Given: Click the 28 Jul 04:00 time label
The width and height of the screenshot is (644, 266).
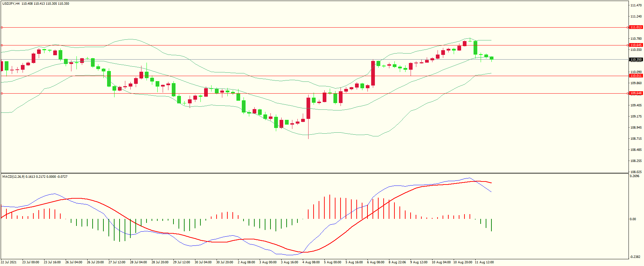Looking at the screenshot, I should click(x=138, y=262).
